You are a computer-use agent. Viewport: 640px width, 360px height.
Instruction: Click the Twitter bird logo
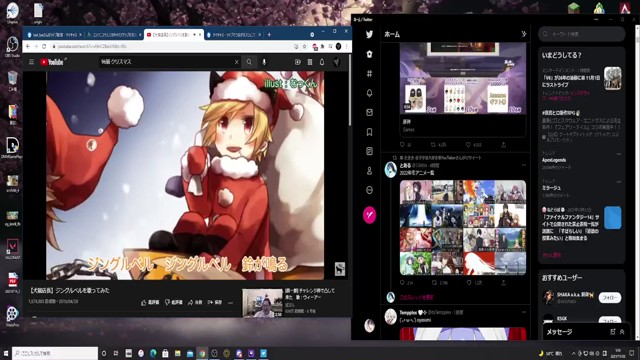(x=369, y=35)
